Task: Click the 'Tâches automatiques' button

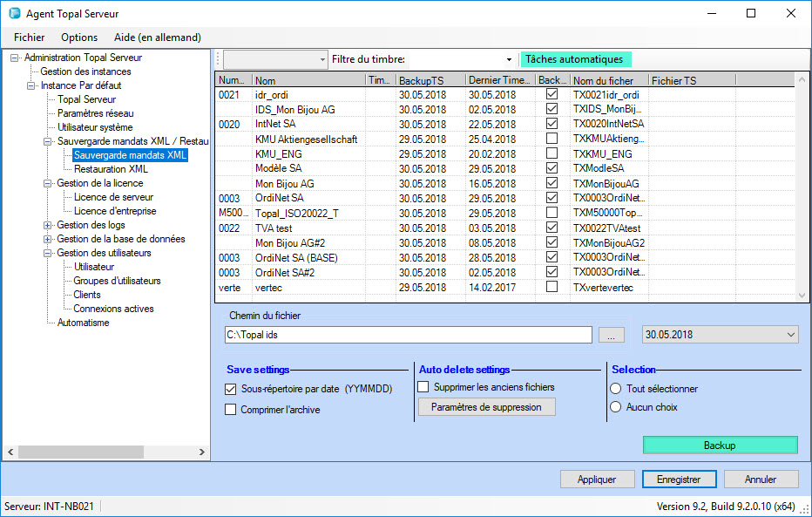Action: (575, 59)
